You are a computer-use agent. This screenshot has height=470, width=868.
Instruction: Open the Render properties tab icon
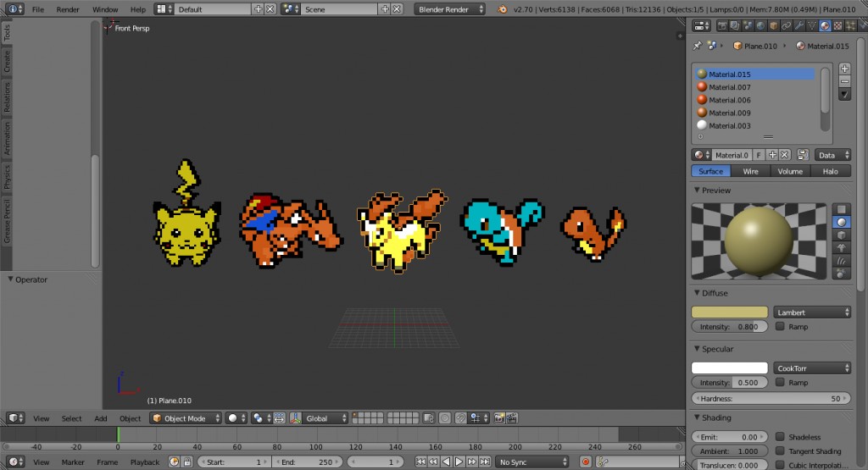coord(722,25)
